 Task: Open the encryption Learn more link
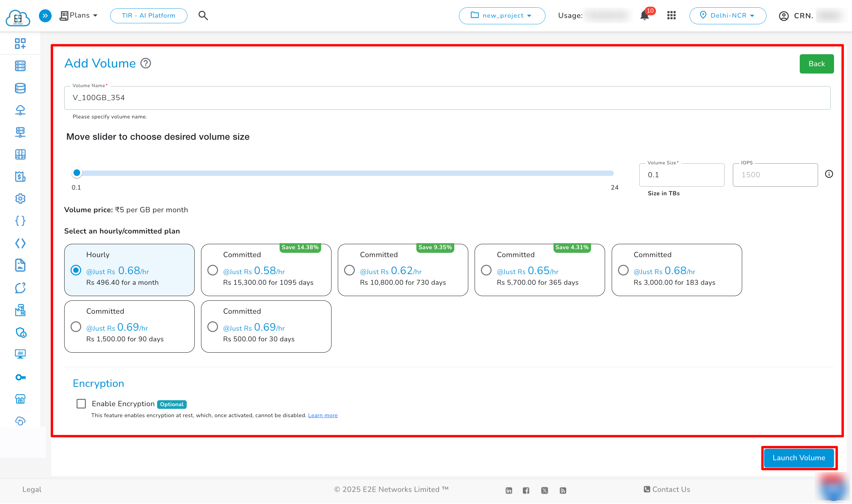(x=322, y=416)
